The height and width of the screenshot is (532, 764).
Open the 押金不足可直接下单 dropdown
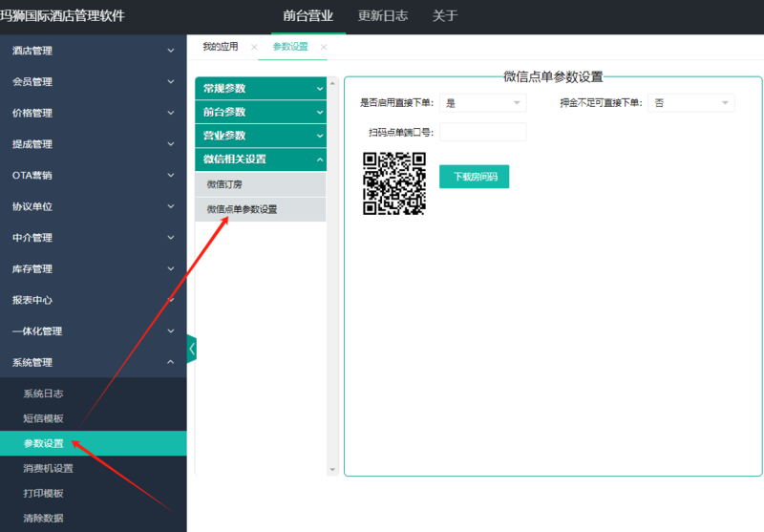tap(690, 103)
